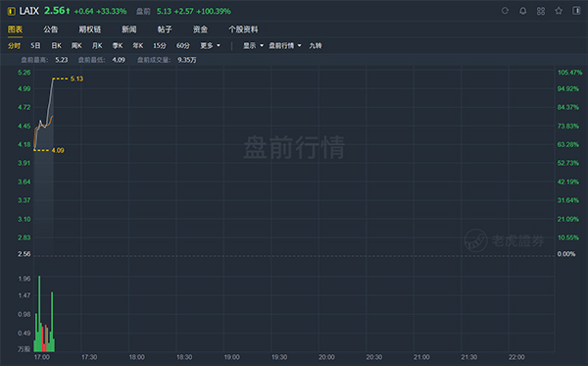588x366 pixels.
Task: Add LAIX to watchlist with star icon
Action: (559, 11)
